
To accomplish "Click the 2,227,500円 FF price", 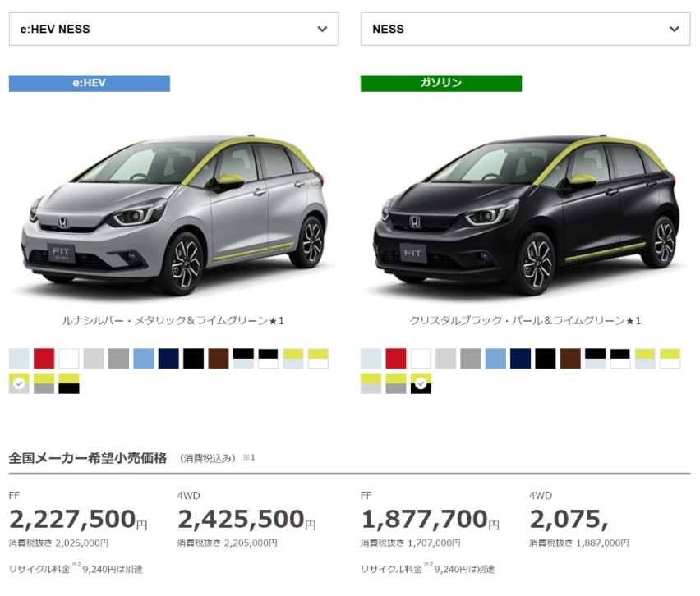I will 78,520.
